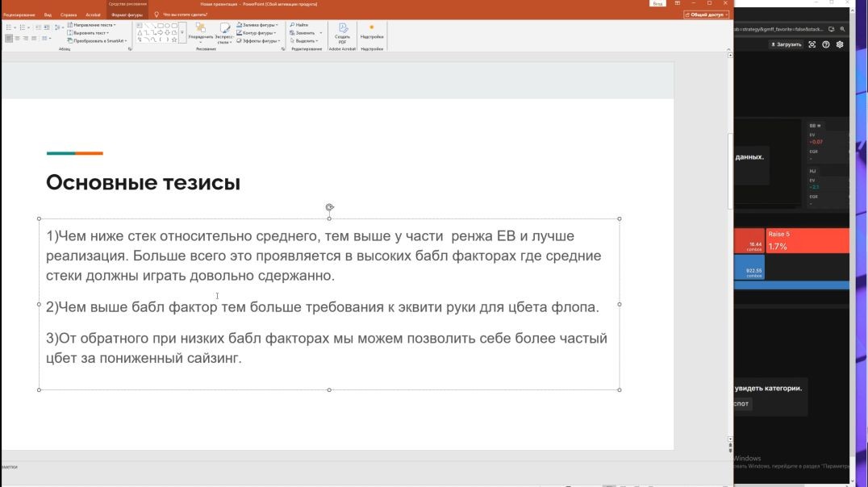Viewport: 868px width, 487px height.
Task: Open the bullets list button
Action: tap(9, 27)
